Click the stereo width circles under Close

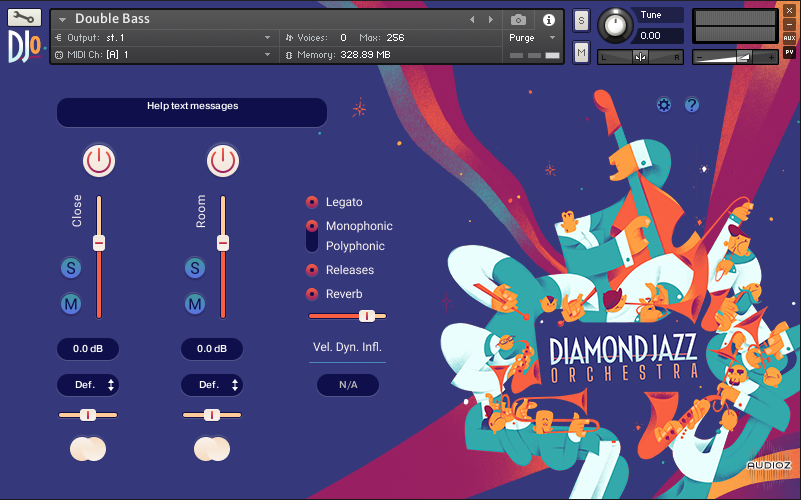(88, 449)
